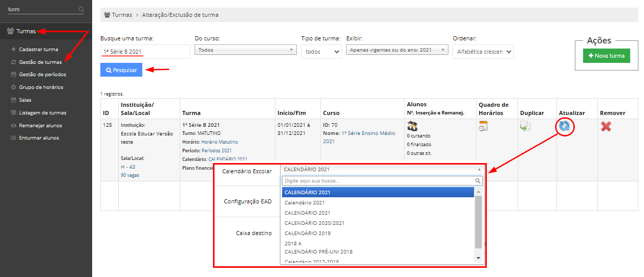This screenshot has width=644, height=277.
Task: Expand the Exibir filter dropdown
Action: tap(397, 50)
